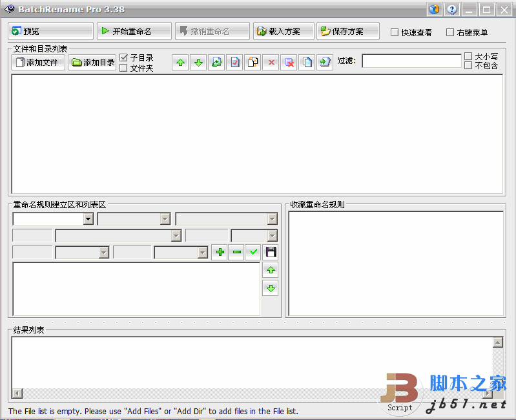Load a scheme with 载入方案
The image size is (516, 420).
pos(284,31)
